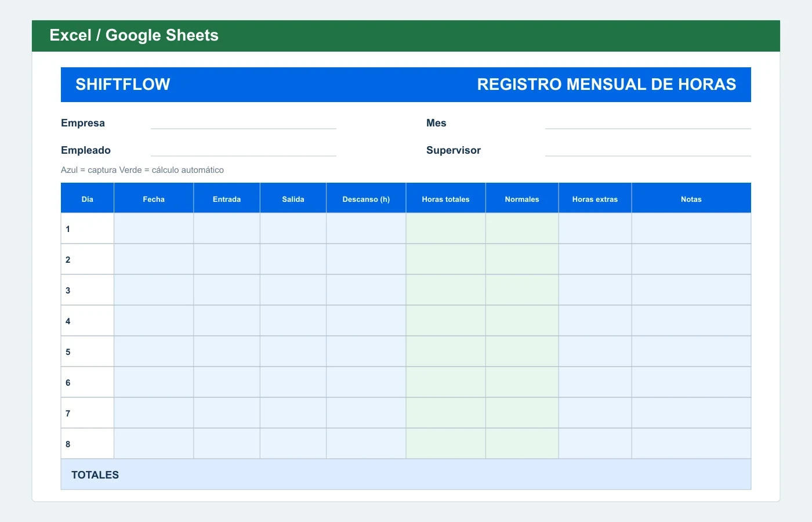
Task: Click the Normales cell in row 8
Action: click(x=522, y=444)
